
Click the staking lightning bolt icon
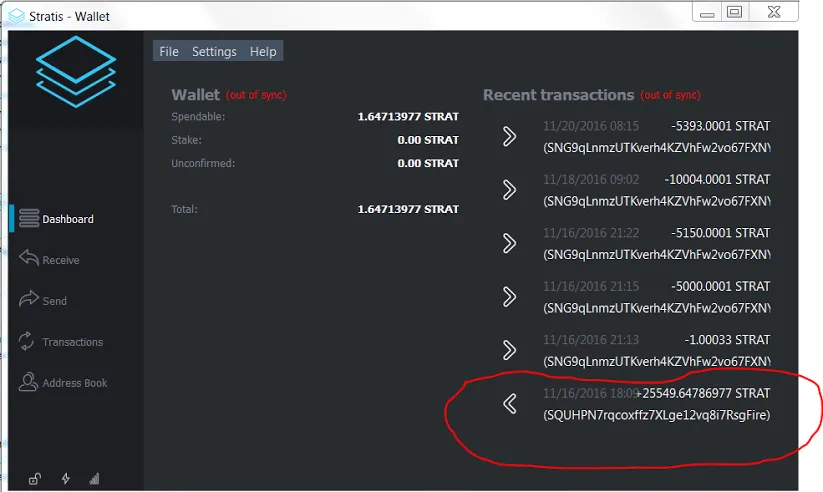[66, 478]
